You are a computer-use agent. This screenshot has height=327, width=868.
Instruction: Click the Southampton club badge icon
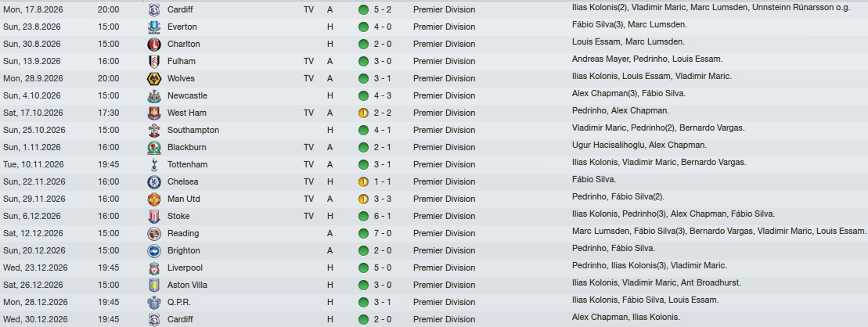pos(154,131)
